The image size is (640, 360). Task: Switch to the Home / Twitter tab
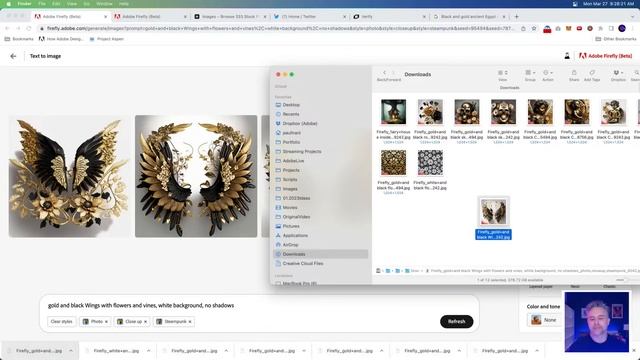pos(310,17)
